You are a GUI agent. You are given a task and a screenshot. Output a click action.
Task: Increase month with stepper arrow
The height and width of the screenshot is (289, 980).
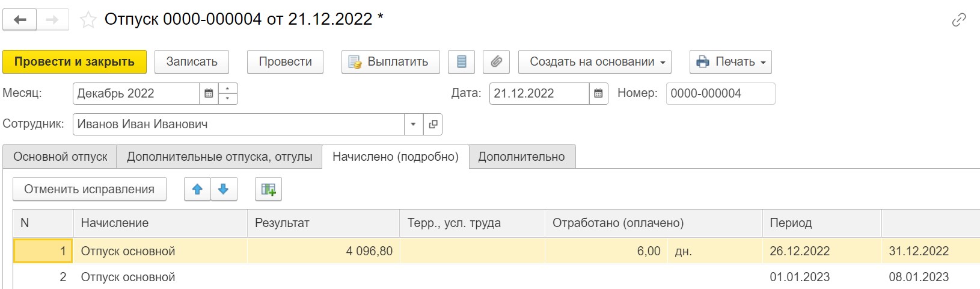tap(228, 89)
